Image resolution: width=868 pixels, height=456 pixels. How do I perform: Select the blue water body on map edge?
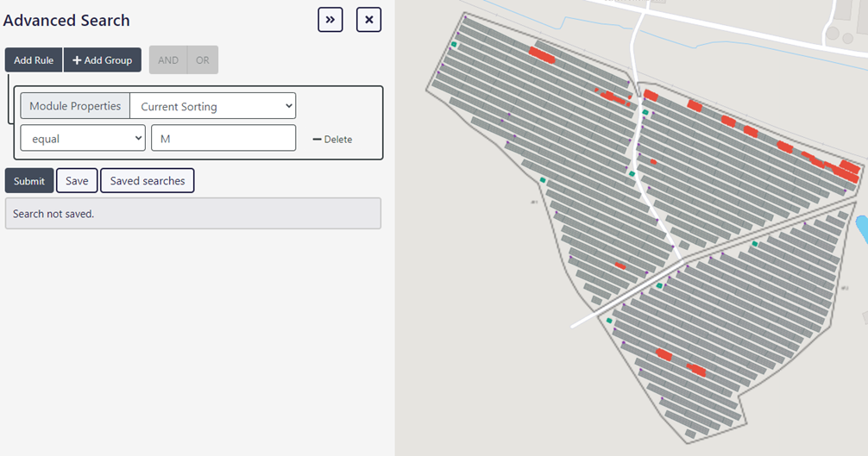pyautogui.click(x=863, y=228)
